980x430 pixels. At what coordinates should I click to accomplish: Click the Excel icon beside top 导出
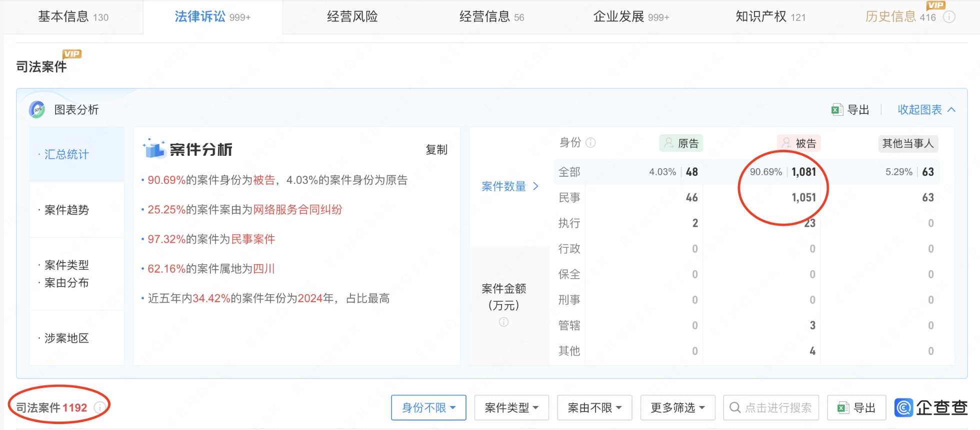coord(837,110)
